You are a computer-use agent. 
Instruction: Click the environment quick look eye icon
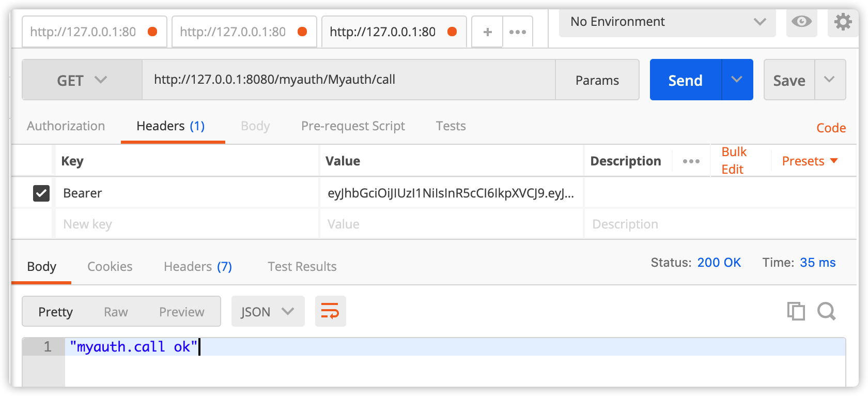point(801,22)
